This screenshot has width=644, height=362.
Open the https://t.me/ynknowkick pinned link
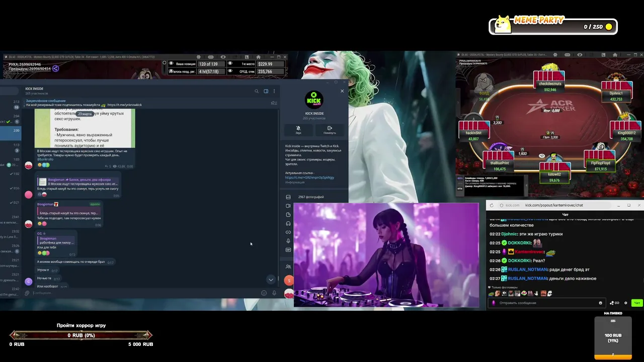click(x=124, y=105)
